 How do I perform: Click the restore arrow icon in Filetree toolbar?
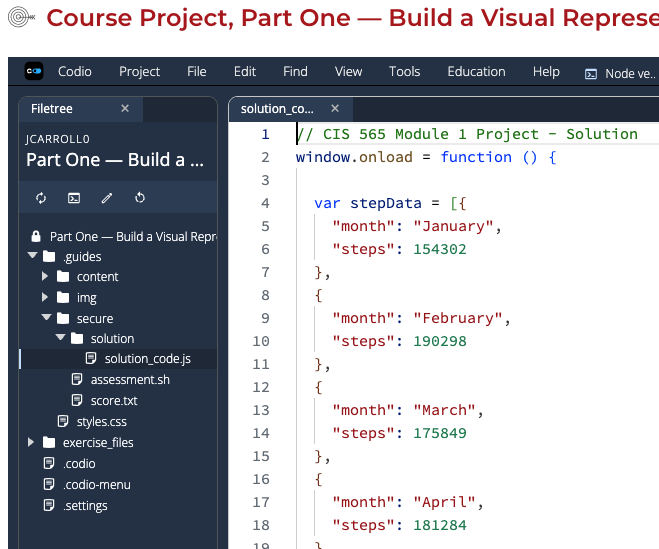140,198
